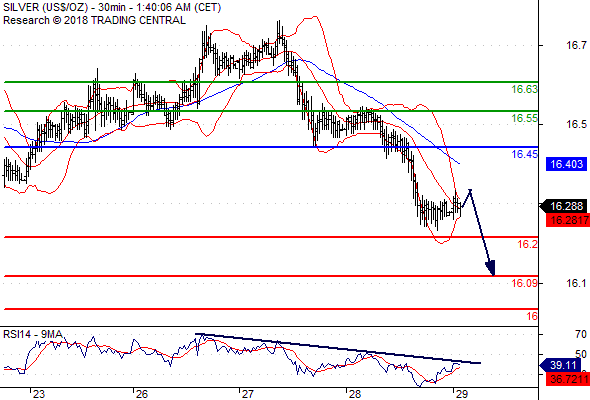This screenshot has width=590, height=400.
Task: Select the date 23 on time axis
Action: click(38, 394)
